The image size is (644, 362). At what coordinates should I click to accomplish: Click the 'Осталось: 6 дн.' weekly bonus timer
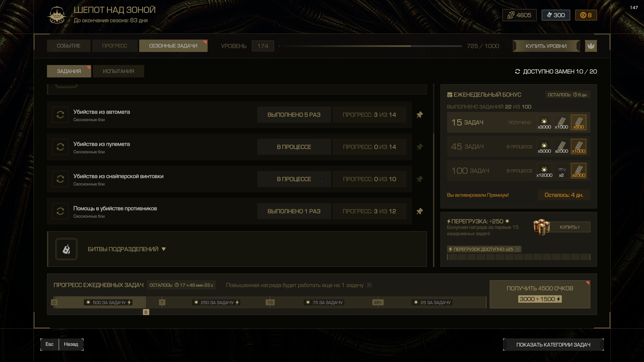pos(568,95)
